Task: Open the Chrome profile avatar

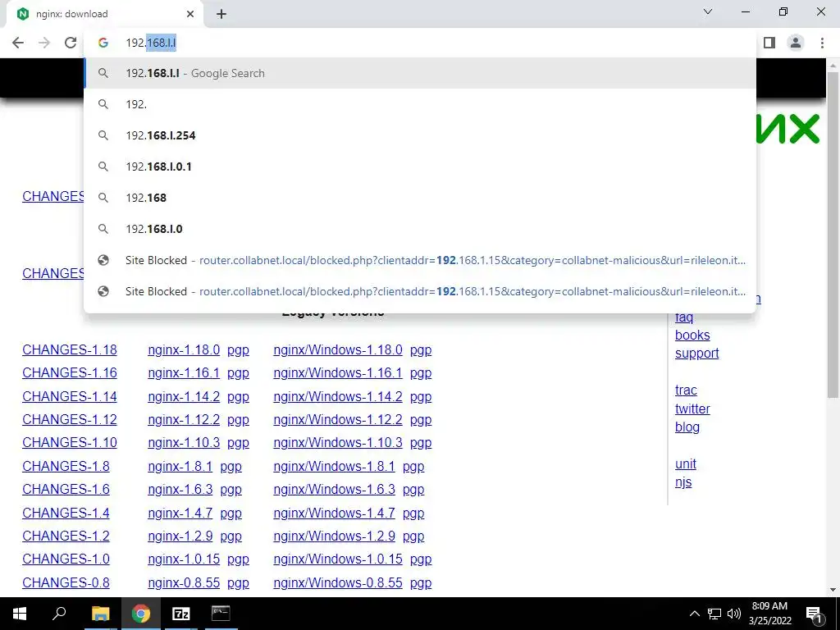Action: pyautogui.click(x=796, y=43)
